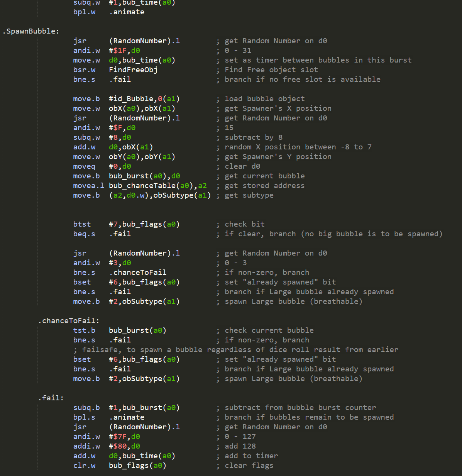Click the .SpawnBubble label line
This screenshot has width=462, height=476.
(x=31, y=31)
